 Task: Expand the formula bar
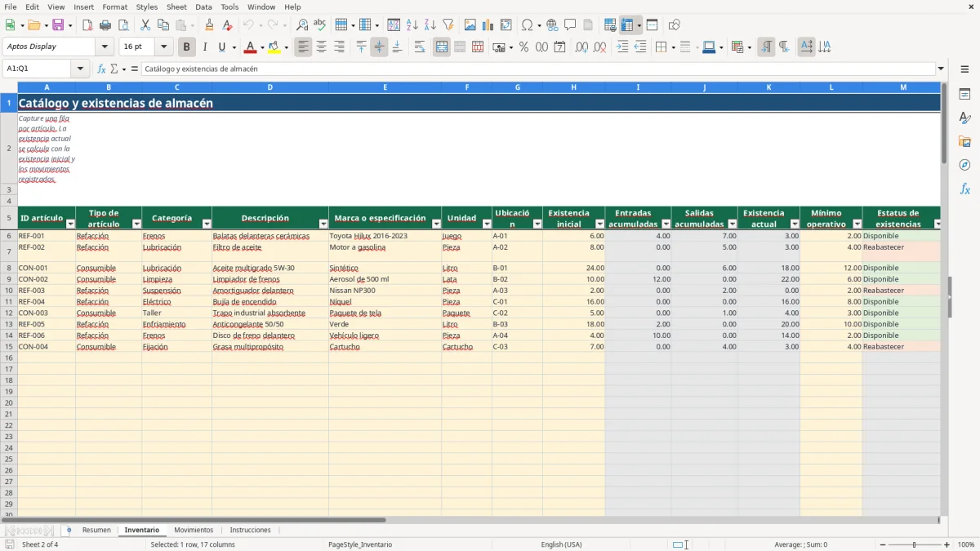tap(941, 69)
